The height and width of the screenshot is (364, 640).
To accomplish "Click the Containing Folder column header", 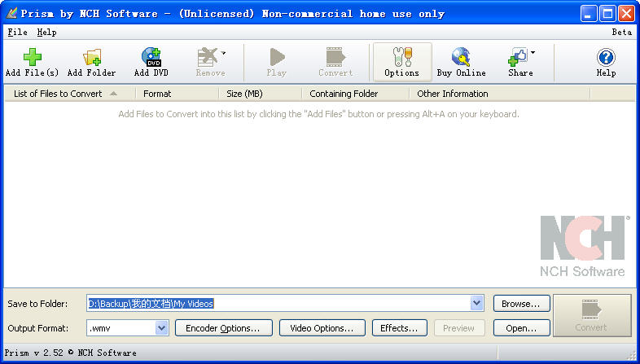I will 356,94.
